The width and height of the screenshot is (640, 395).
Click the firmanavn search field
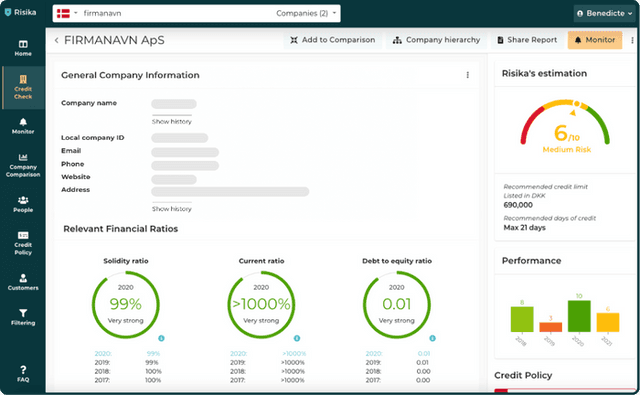click(x=176, y=13)
